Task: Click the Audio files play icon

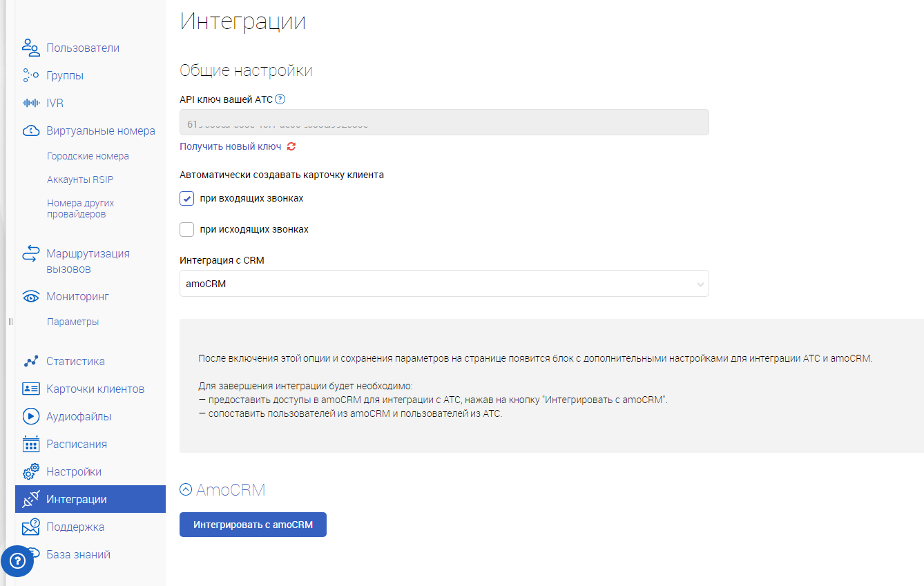Action: pos(30,416)
